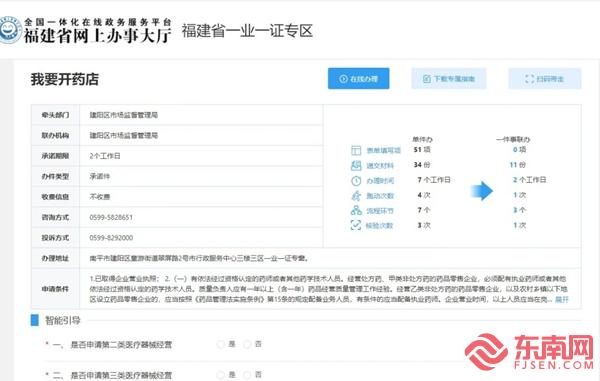Click the 收费信息 value 不收费
This screenshot has width=600, height=381.
[x=100, y=197]
